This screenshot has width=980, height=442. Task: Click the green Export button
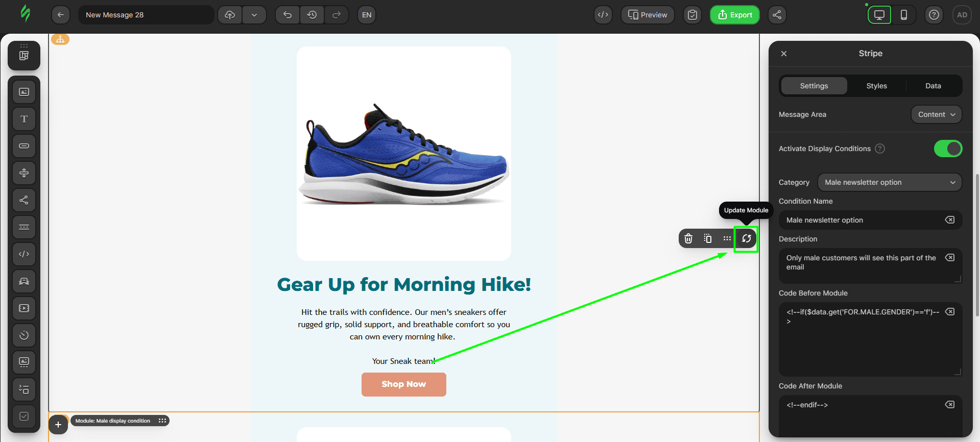click(x=734, y=15)
